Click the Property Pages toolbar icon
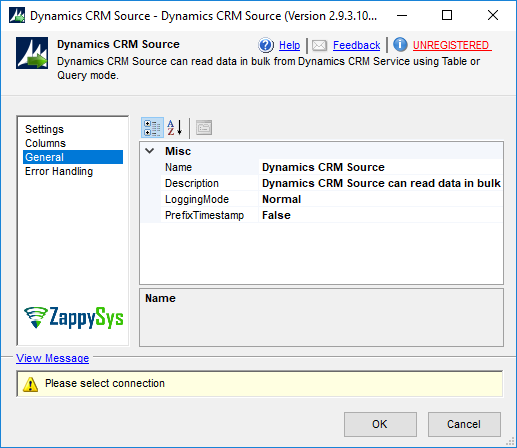 tap(204, 127)
